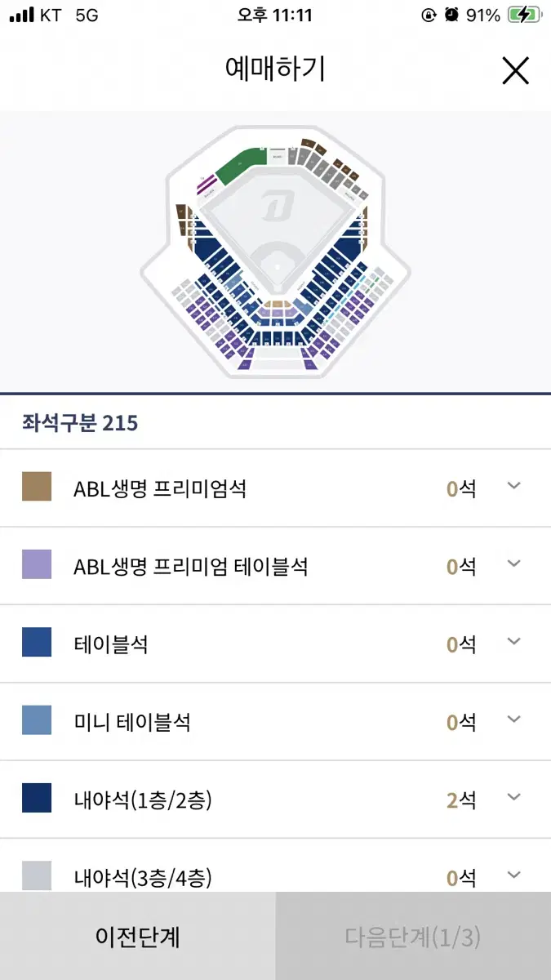This screenshot has width=551, height=980.
Task: Click the tan ABL생명 프리미엄석 color swatch
Action: 37,486
